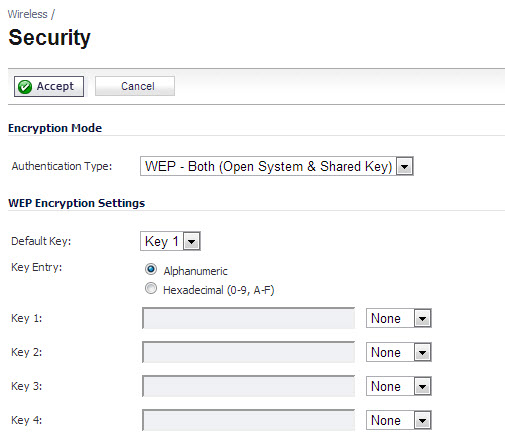Viewport: 505px width, 443px height.
Task: Open the Key 2 None size dropdown
Action: click(x=399, y=352)
